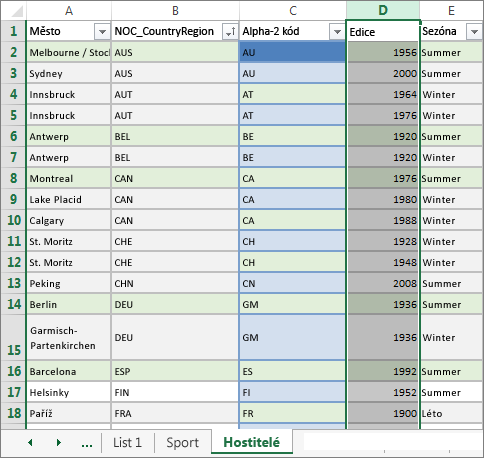The height and width of the screenshot is (458, 484).
Task: Select the highlighted AU cell in row 2
Action: tap(293, 52)
